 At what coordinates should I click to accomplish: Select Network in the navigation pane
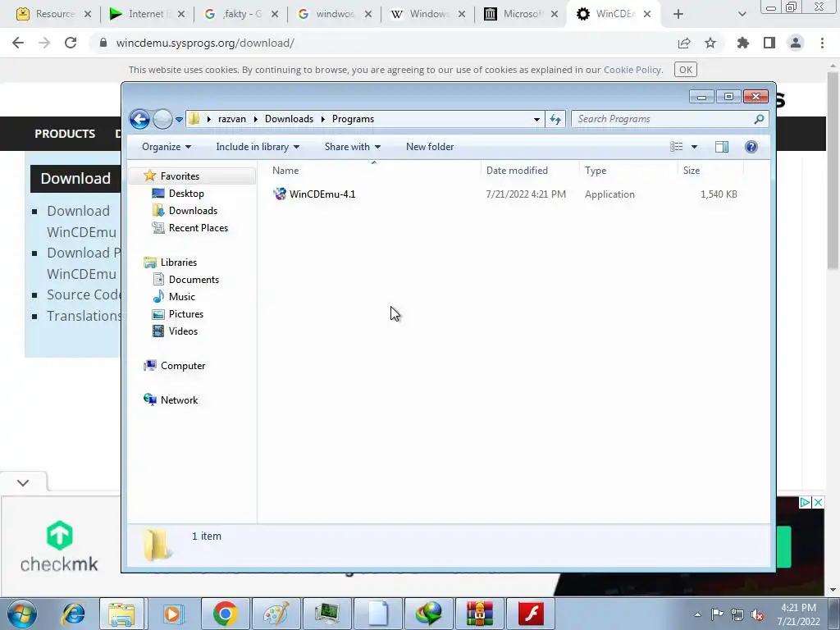coord(179,400)
